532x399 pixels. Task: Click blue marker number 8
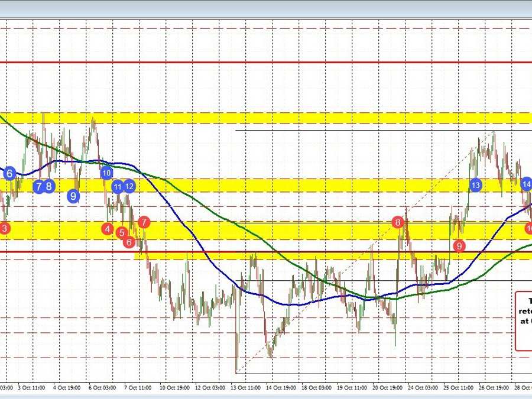[x=50, y=186]
